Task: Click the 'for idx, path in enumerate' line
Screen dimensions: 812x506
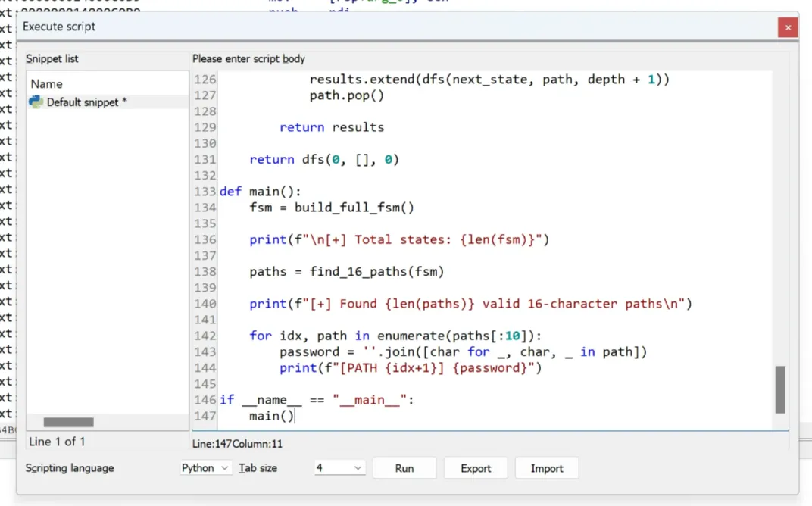Action: (x=396, y=336)
